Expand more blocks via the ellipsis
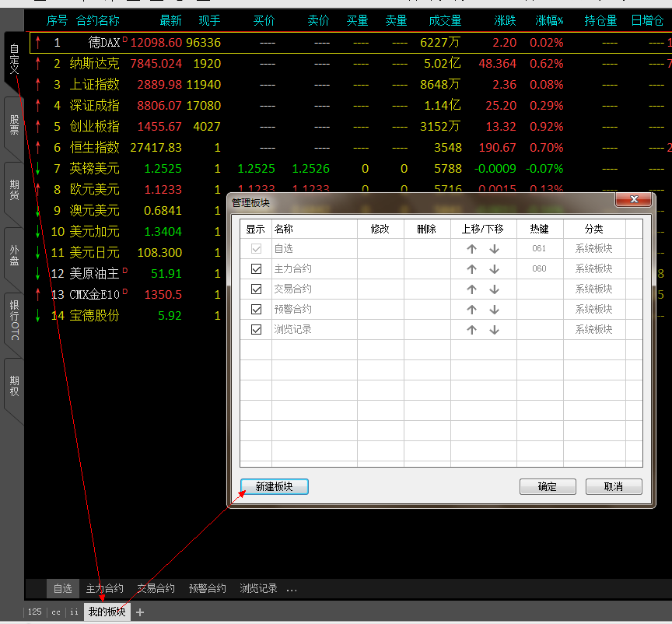The image size is (672, 624). coord(292,589)
